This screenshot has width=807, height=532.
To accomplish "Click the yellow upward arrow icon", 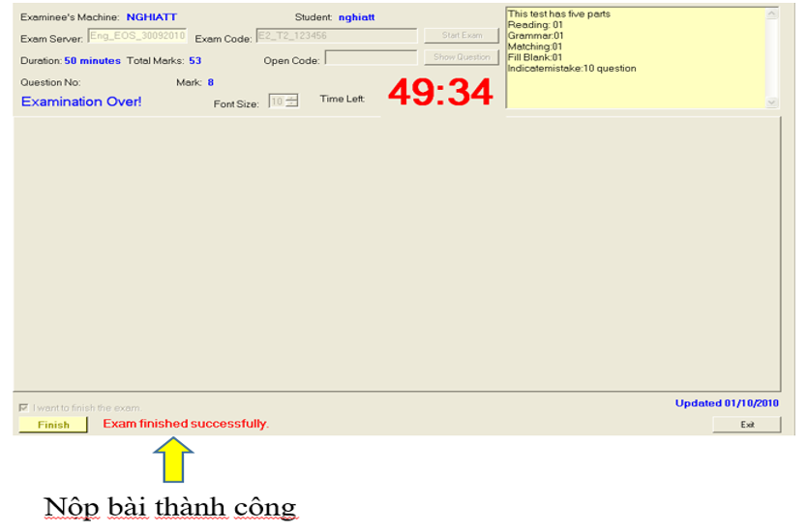I will click(173, 460).
